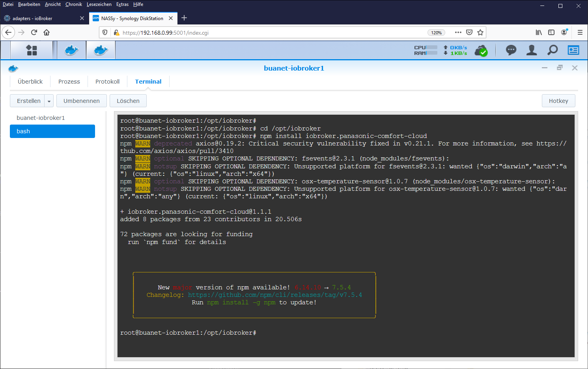Viewport: 588px width, 369px height.
Task: Click the Löschen button
Action: click(128, 101)
